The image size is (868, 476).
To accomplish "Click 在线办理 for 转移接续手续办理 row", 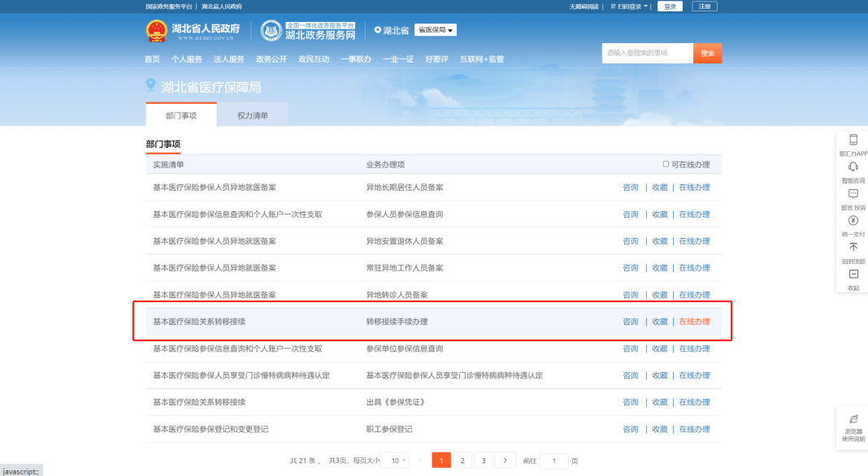I will [x=694, y=322].
